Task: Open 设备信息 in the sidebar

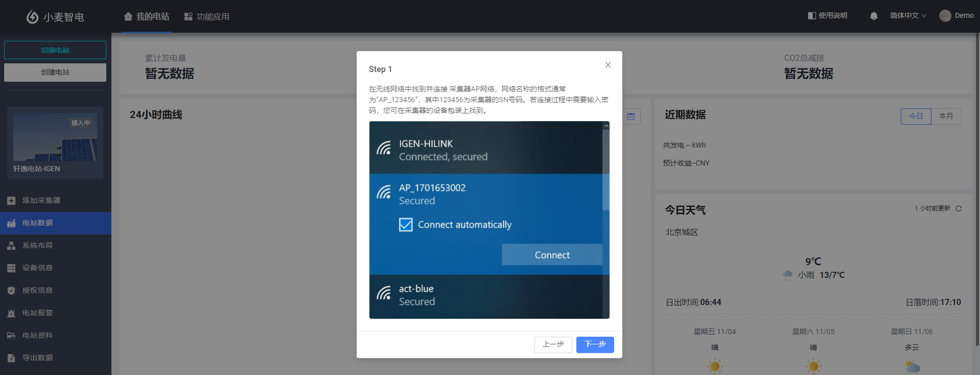Action: pos(37,268)
